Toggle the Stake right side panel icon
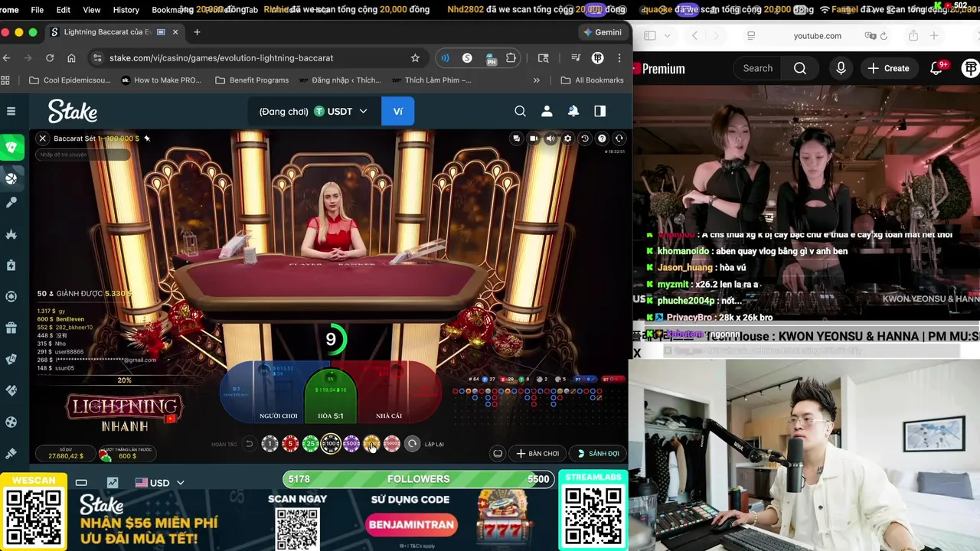 coord(599,111)
